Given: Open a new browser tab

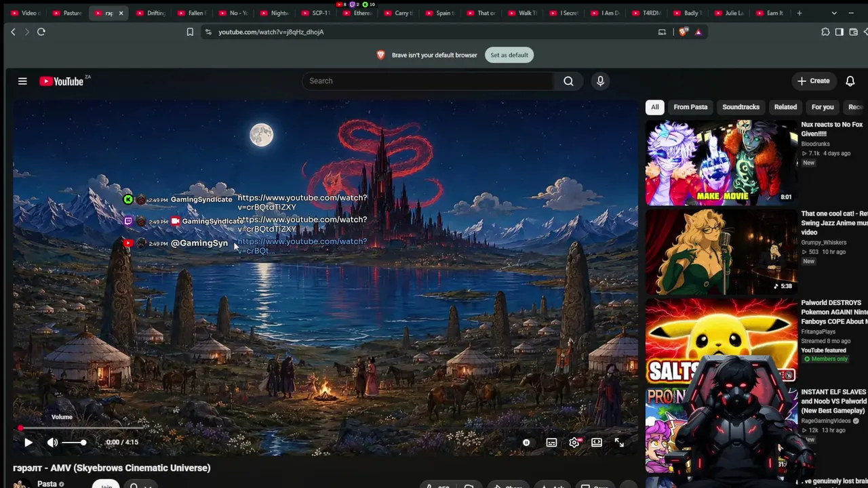Looking at the screenshot, I should point(800,13).
